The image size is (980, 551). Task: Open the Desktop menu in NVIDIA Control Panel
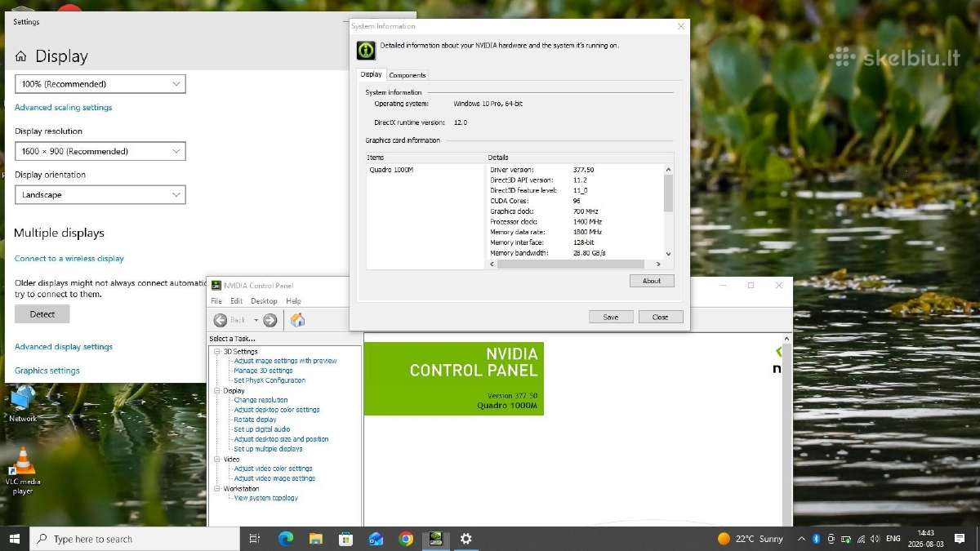coord(264,301)
